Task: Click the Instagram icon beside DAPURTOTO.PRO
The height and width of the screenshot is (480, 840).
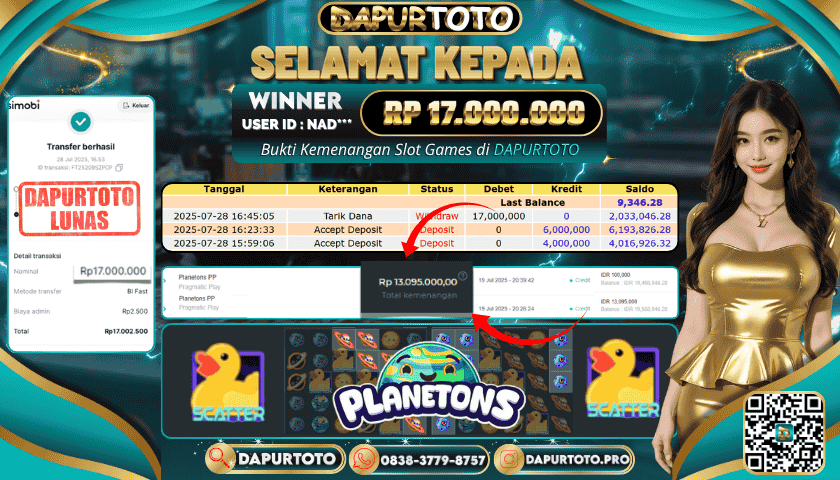Action: [x=508, y=459]
